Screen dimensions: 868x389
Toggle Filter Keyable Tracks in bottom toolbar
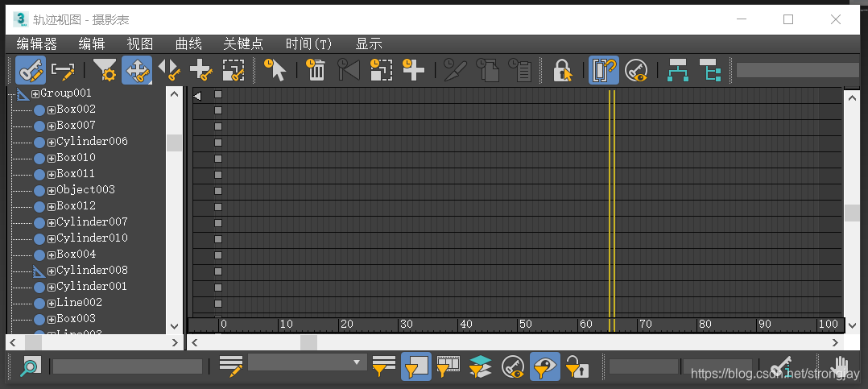point(513,366)
